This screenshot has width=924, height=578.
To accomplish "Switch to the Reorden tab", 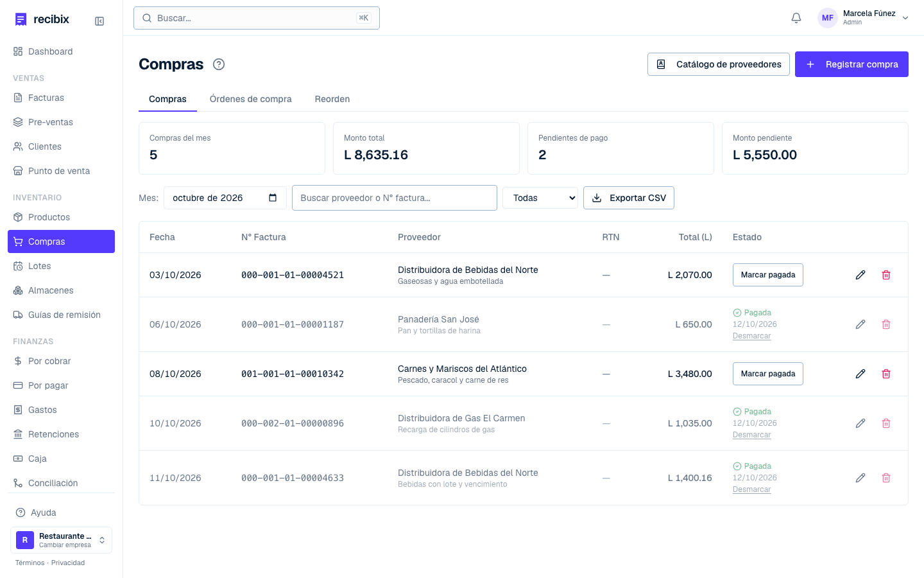I will click(332, 99).
